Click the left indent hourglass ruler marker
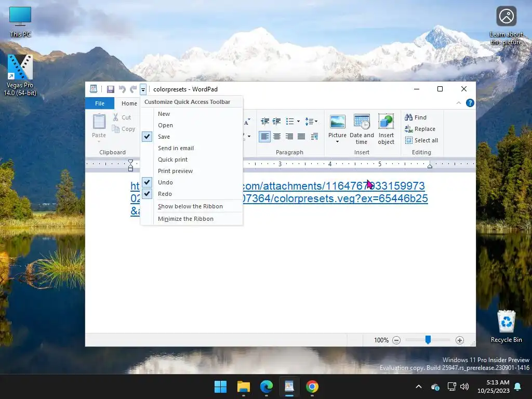 click(130, 165)
